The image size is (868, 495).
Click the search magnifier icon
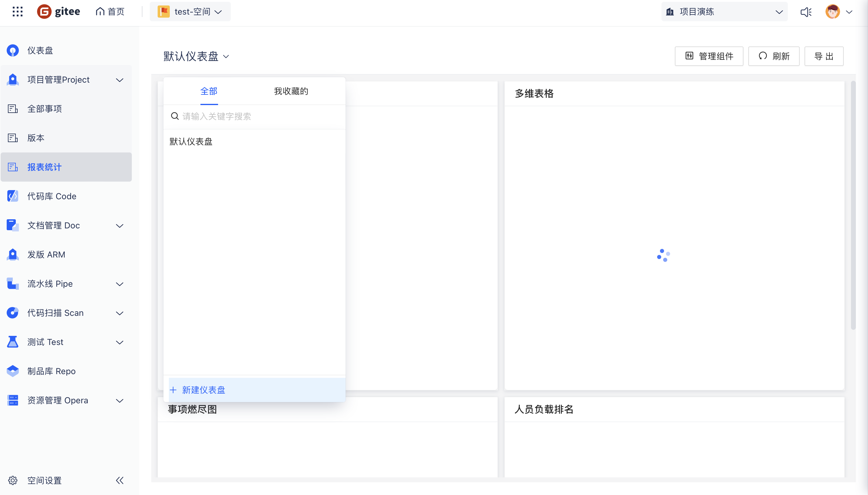175,116
